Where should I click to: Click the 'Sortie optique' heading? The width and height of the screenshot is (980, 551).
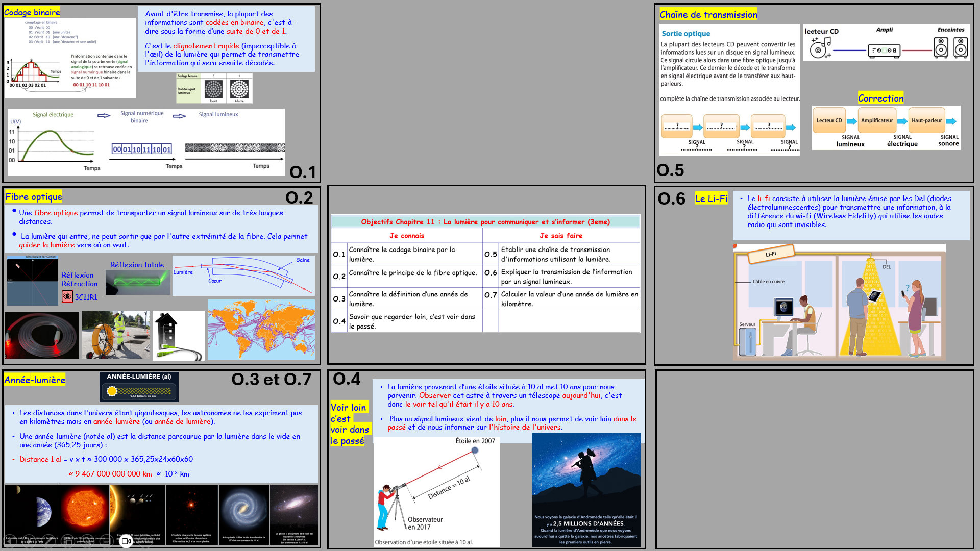tap(685, 33)
